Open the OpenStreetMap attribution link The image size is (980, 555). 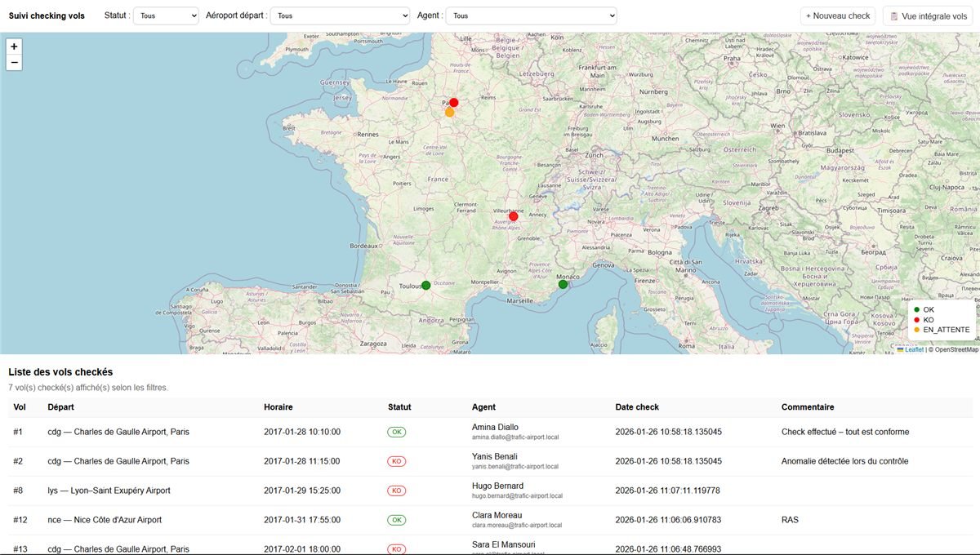pyautogui.click(x=956, y=349)
